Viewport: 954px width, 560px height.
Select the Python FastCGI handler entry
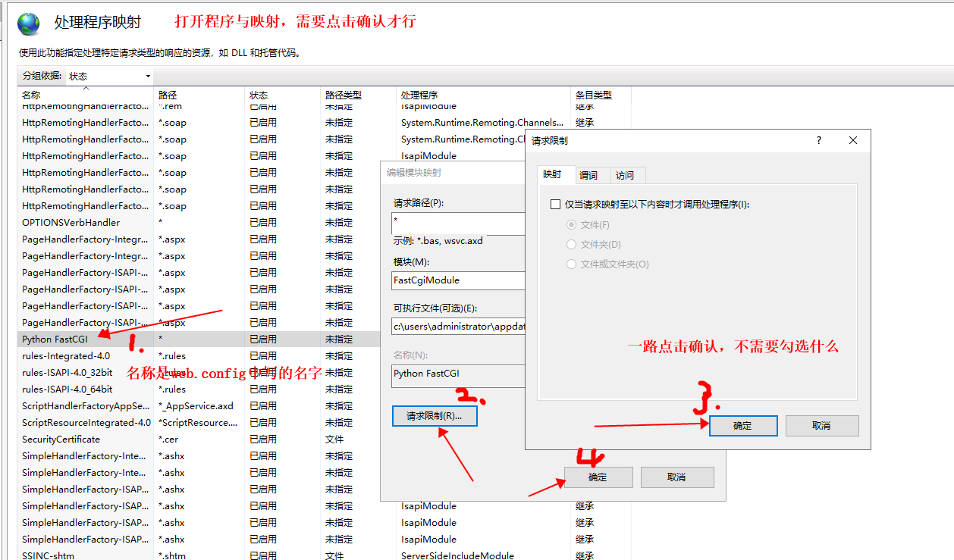click(55, 339)
